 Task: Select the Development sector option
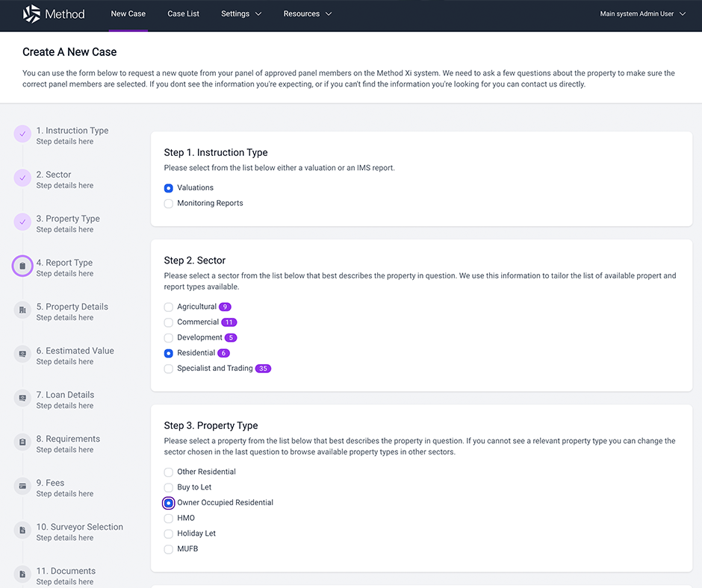pos(168,338)
